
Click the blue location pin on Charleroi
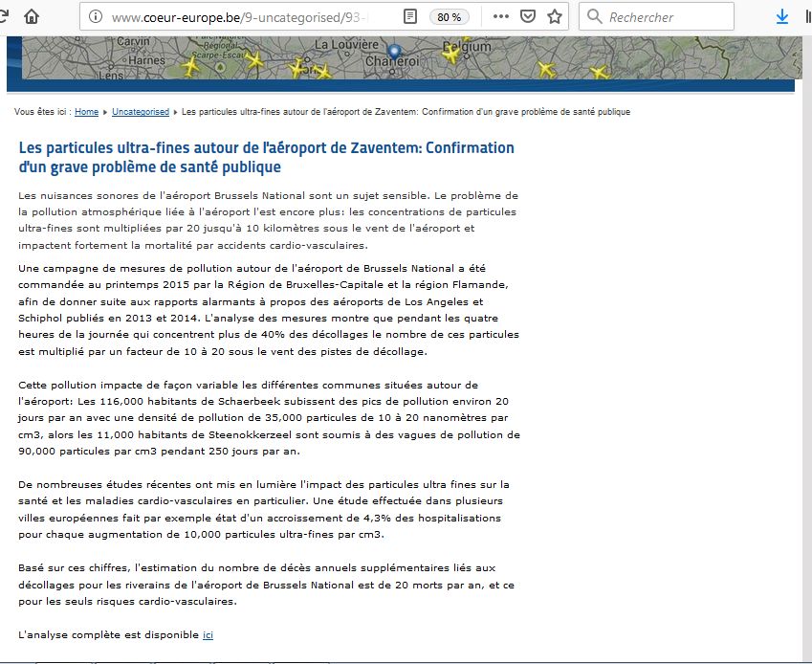point(394,53)
